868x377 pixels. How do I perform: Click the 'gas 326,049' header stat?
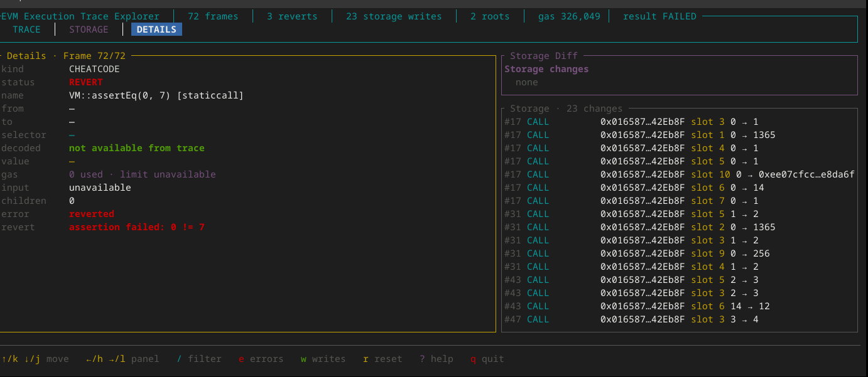(569, 16)
